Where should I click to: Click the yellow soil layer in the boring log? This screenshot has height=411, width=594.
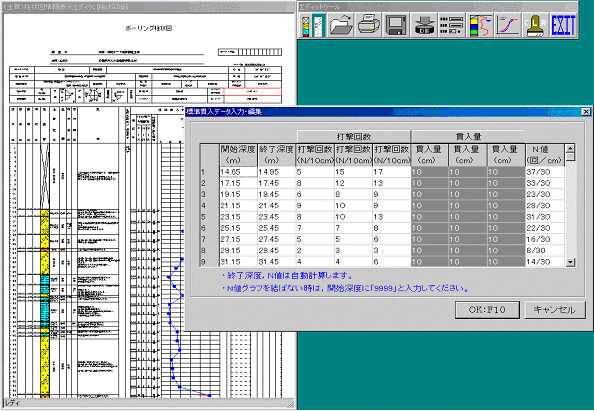(x=45, y=366)
